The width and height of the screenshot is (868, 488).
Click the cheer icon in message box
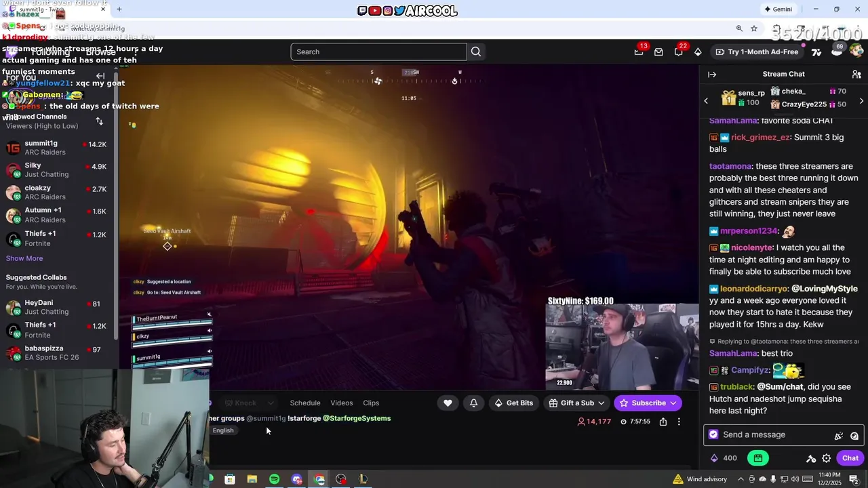tap(839, 435)
